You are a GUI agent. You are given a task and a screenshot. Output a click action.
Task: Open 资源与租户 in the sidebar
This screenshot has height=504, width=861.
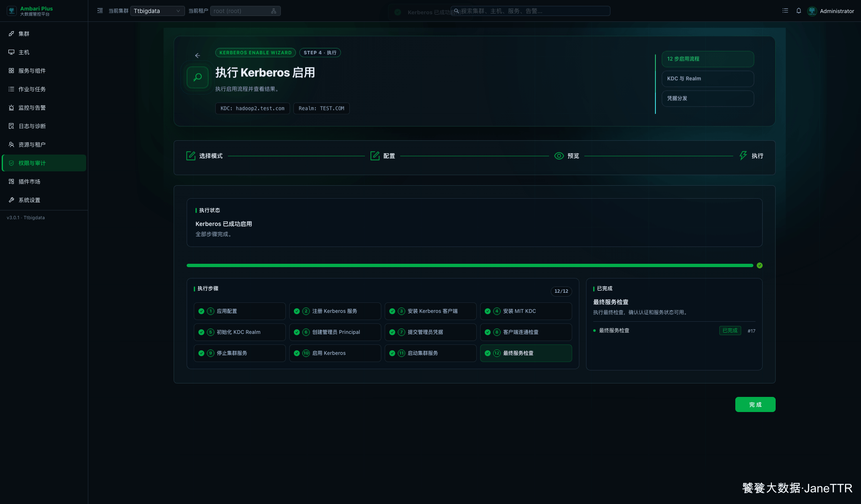(44, 144)
